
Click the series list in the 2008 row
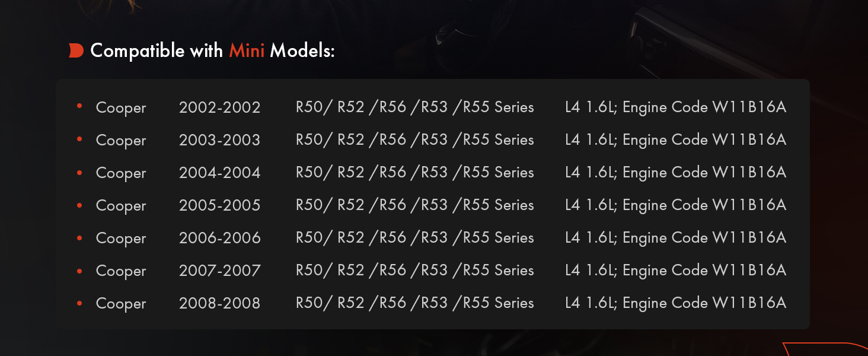click(415, 303)
